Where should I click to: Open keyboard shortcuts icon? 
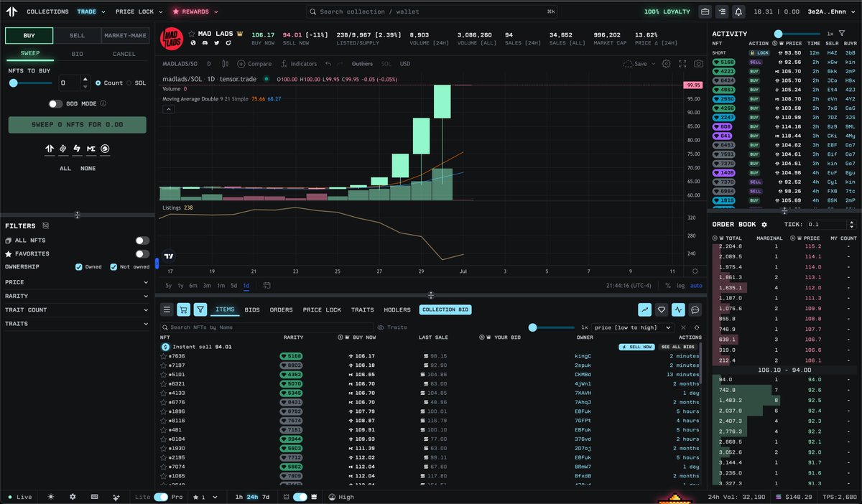point(94,497)
